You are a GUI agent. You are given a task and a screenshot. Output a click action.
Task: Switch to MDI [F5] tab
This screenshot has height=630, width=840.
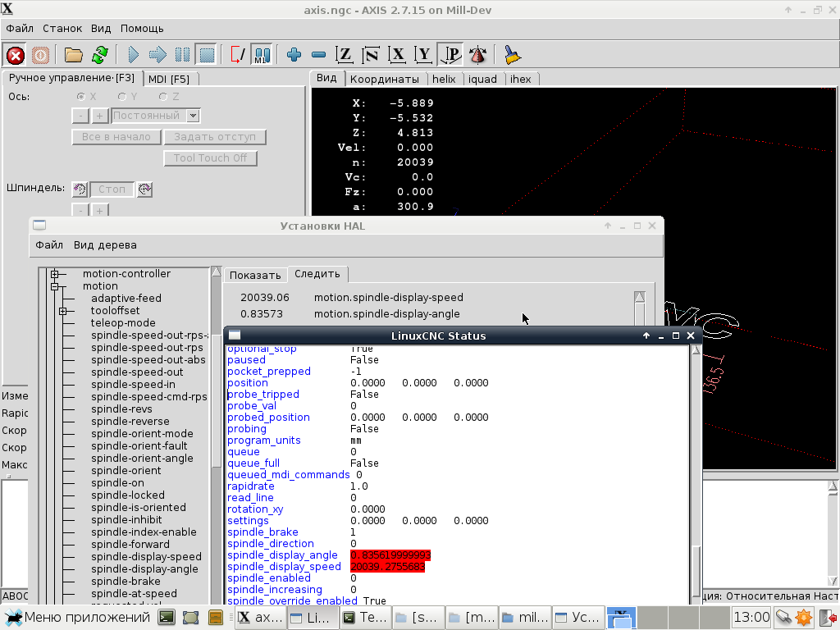coord(171,80)
